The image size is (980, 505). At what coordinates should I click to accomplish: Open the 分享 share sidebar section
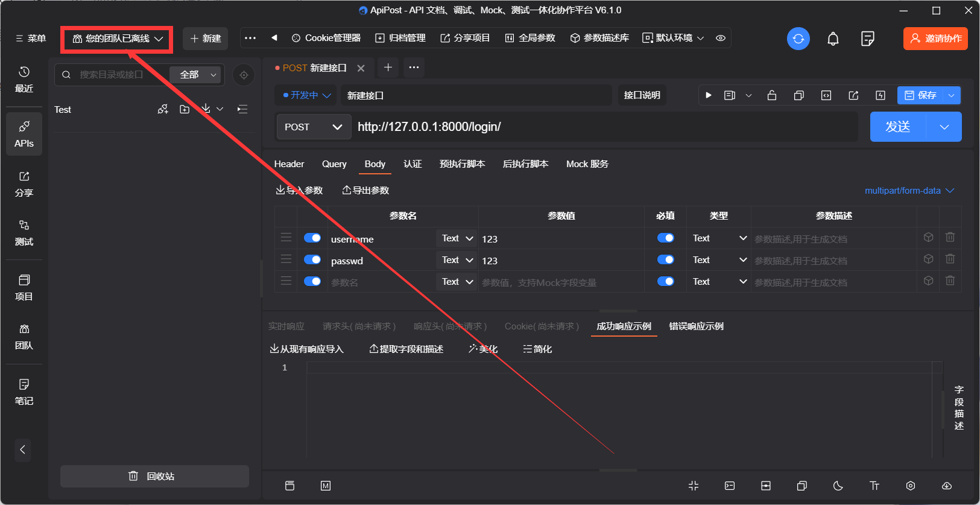(x=24, y=184)
